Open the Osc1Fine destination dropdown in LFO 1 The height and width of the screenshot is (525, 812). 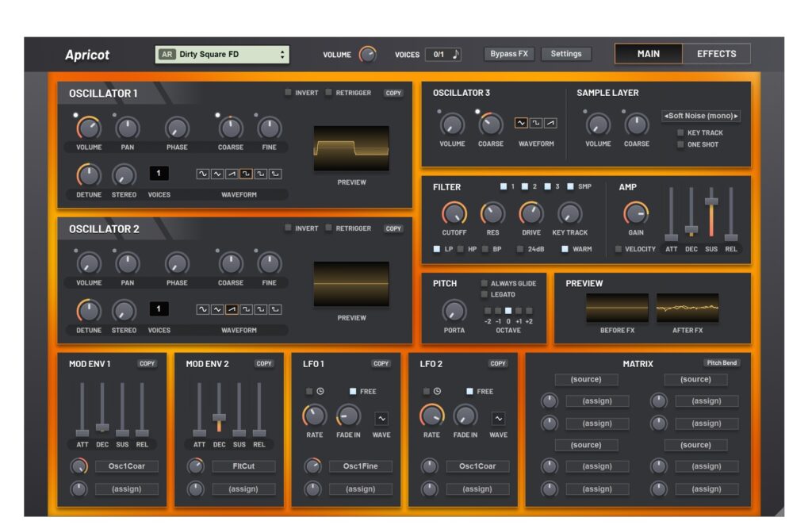(x=360, y=466)
